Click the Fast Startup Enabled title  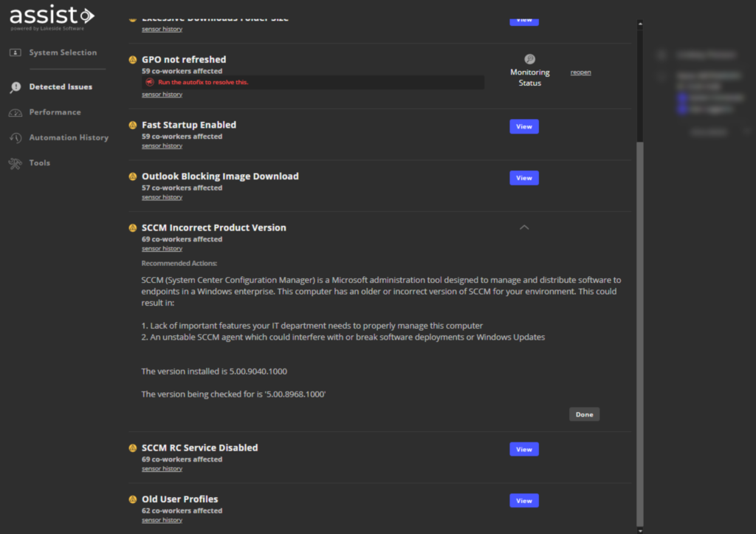189,125
